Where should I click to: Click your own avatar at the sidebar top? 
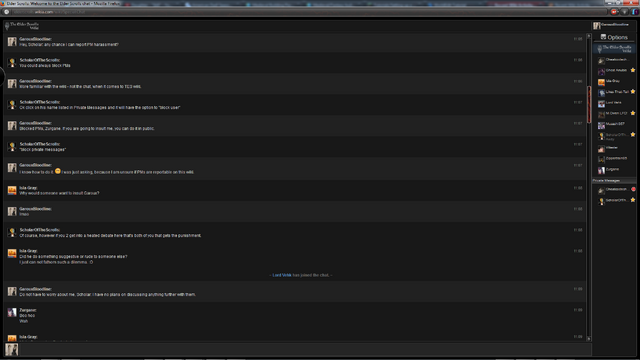[x=597, y=26]
